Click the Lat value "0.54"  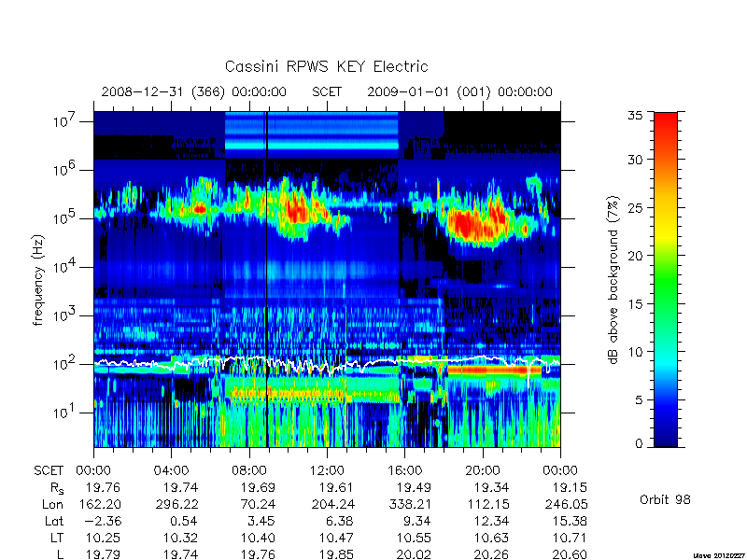tap(184, 522)
